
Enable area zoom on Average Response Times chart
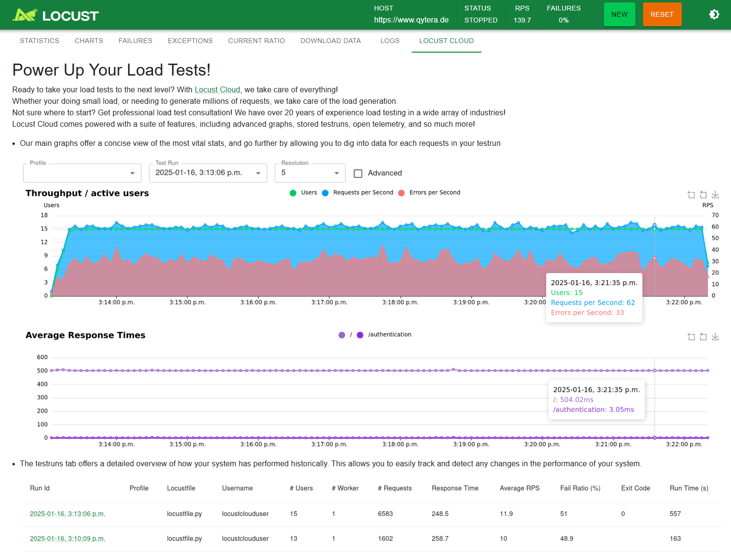[691, 337]
